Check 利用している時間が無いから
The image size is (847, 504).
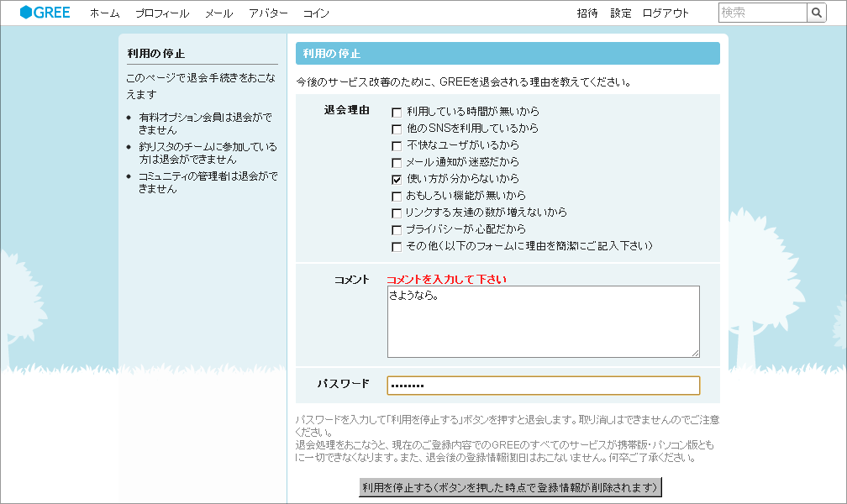[397, 113]
